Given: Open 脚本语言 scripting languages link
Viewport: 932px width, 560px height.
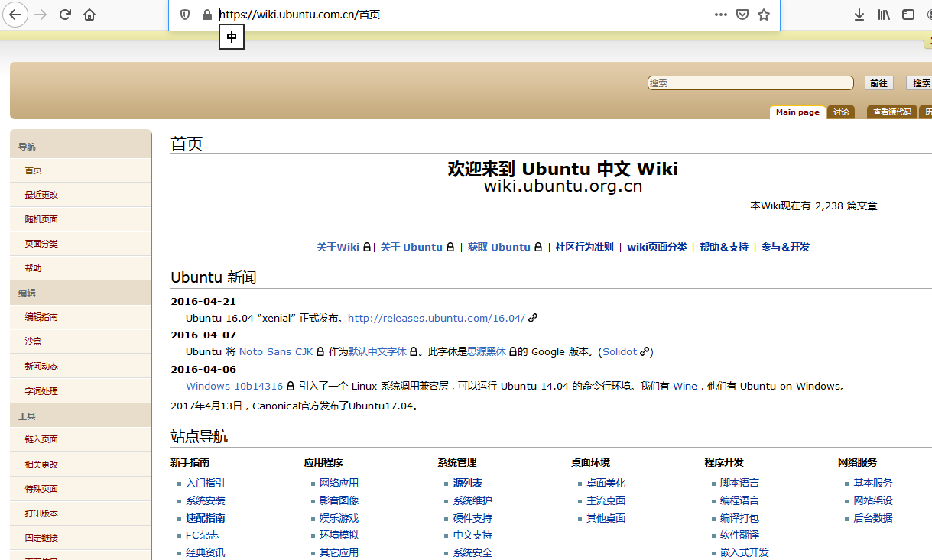Looking at the screenshot, I should [x=739, y=483].
